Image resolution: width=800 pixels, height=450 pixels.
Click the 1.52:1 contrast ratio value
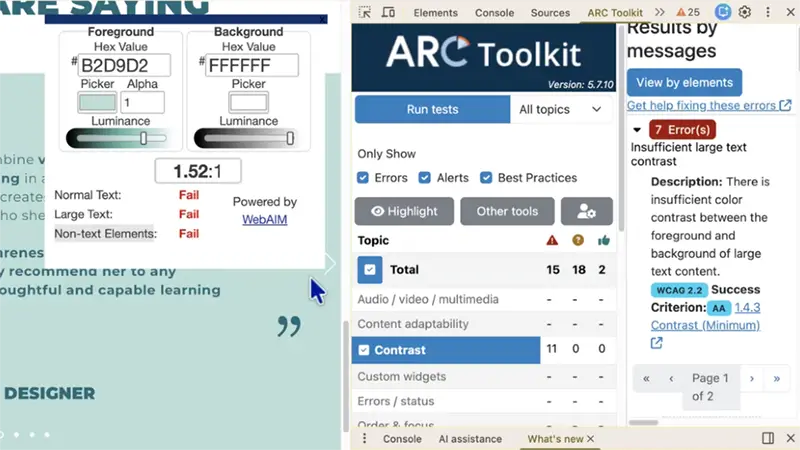[x=198, y=171]
